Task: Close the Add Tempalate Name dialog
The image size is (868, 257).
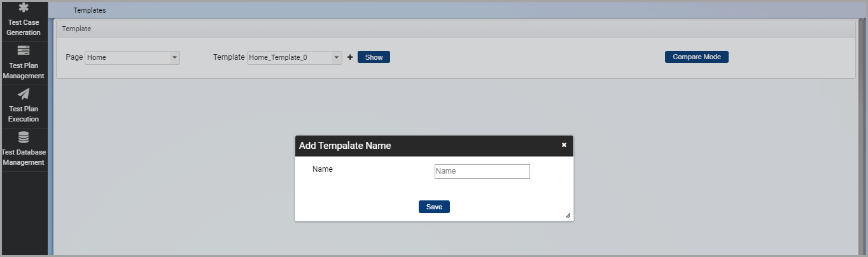Action: (564, 145)
